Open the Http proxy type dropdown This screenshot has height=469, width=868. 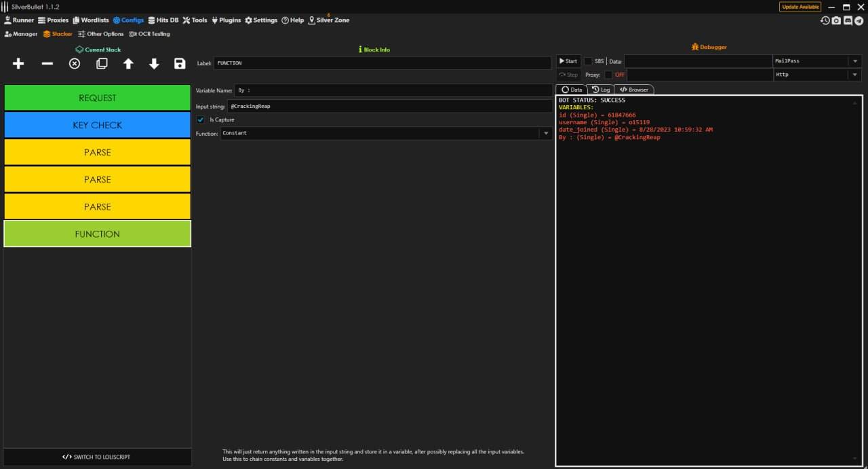854,75
